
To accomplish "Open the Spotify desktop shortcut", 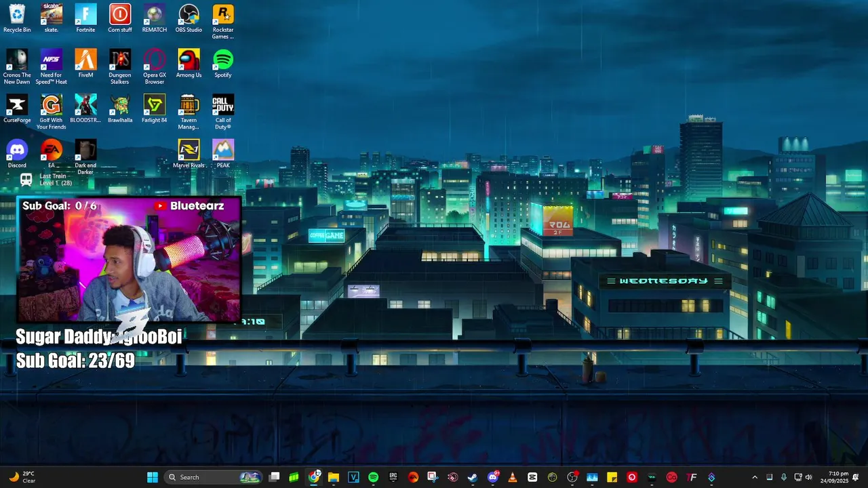I will (x=223, y=63).
